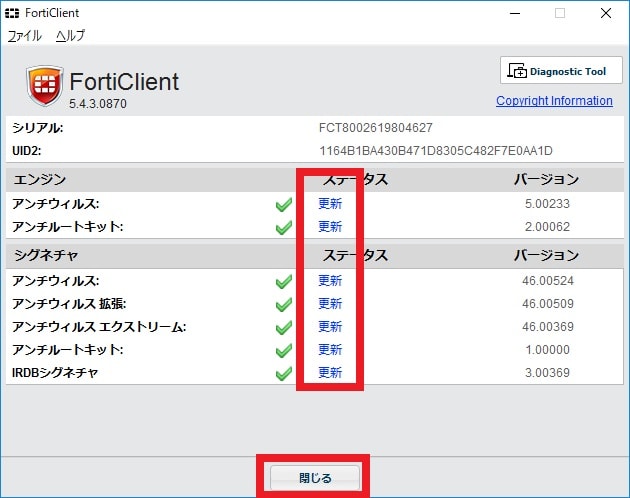This screenshot has height=498, width=630.
Task: Click signature version value 3.00369
Action: pos(547,373)
